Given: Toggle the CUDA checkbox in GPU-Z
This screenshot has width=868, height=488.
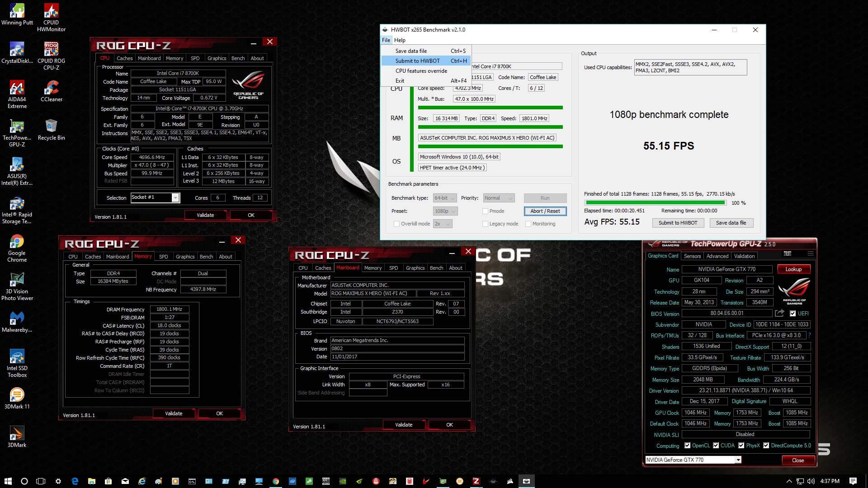Looking at the screenshot, I should click(716, 446).
